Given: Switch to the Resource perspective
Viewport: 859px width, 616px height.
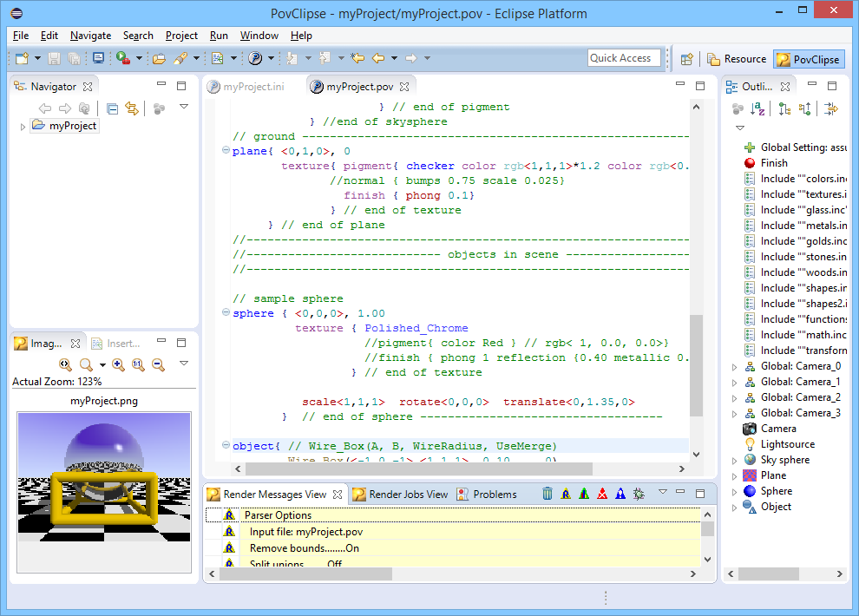Looking at the screenshot, I should 737,59.
